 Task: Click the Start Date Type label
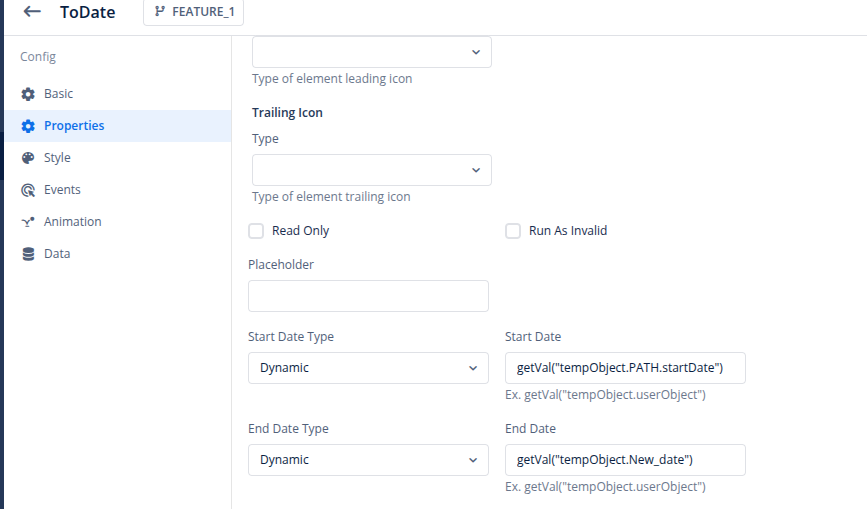(291, 337)
